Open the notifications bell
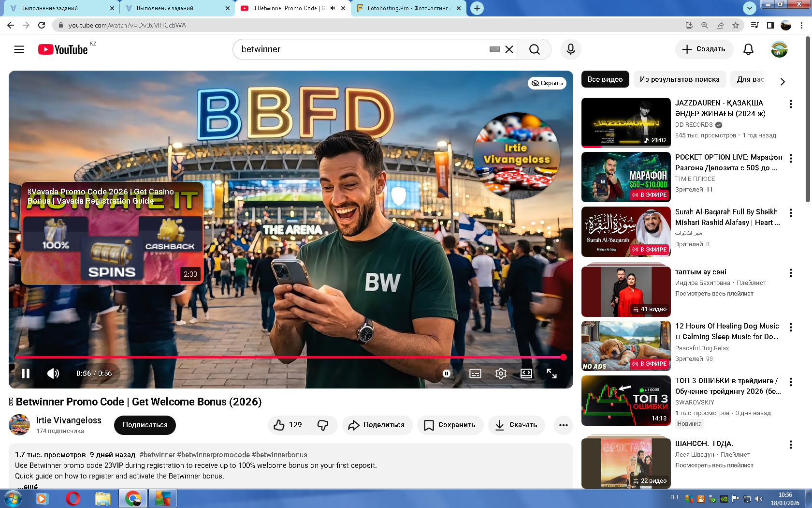 pyautogui.click(x=748, y=49)
